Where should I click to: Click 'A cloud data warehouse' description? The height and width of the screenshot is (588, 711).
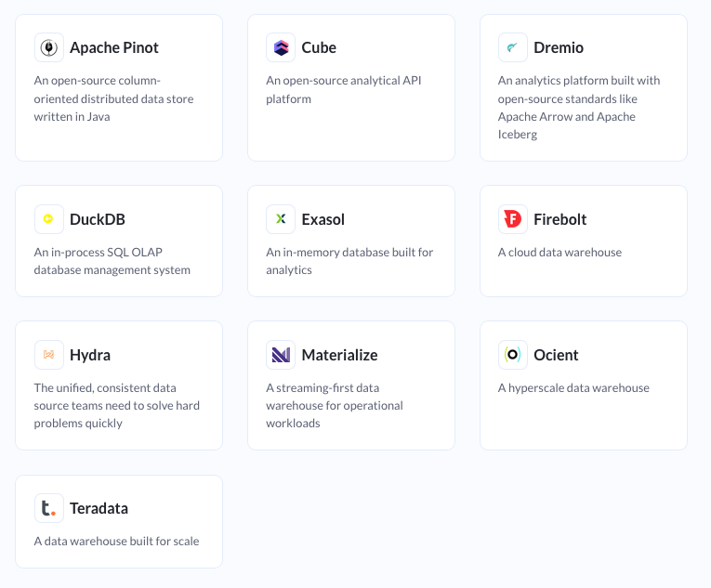point(560,252)
